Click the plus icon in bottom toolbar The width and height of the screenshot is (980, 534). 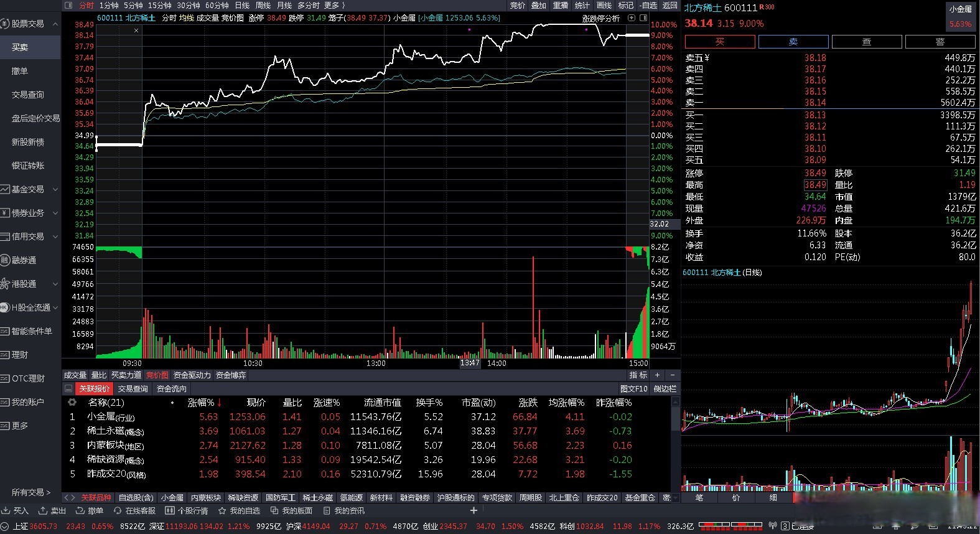(x=474, y=510)
